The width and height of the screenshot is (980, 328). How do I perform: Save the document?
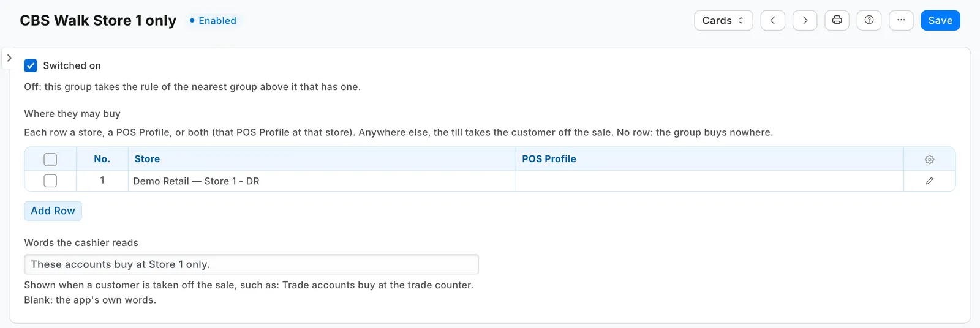click(940, 20)
